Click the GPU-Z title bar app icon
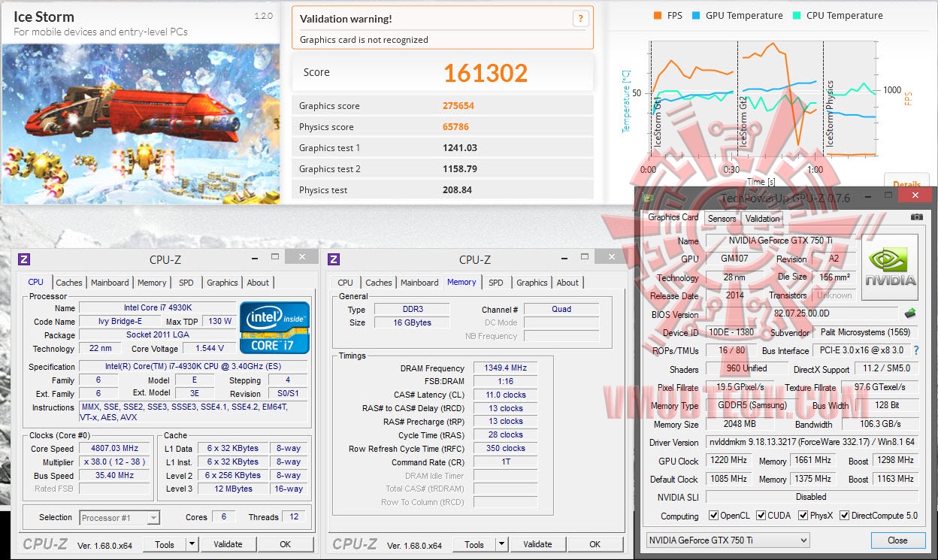 [x=649, y=198]
